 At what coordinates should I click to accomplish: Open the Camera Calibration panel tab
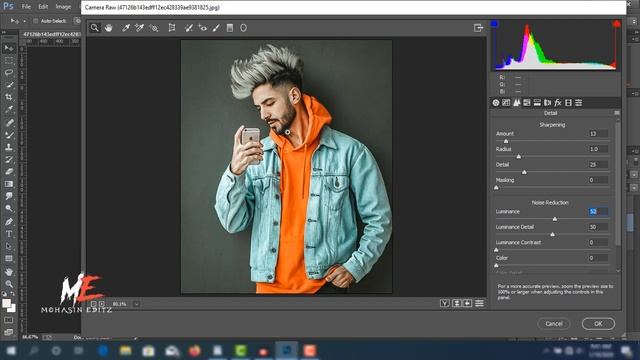[568, 102]
